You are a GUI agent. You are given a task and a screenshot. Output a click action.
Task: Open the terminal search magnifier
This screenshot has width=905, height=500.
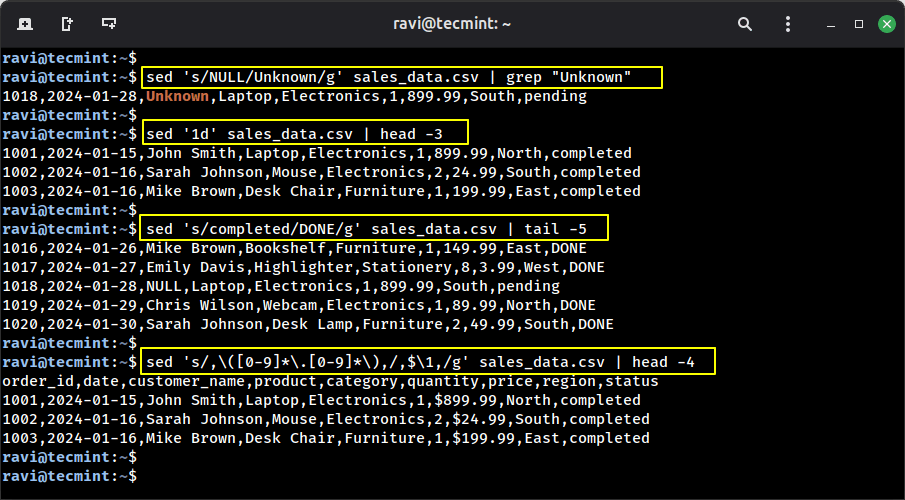pyautogui.click(x=744, y=23)
